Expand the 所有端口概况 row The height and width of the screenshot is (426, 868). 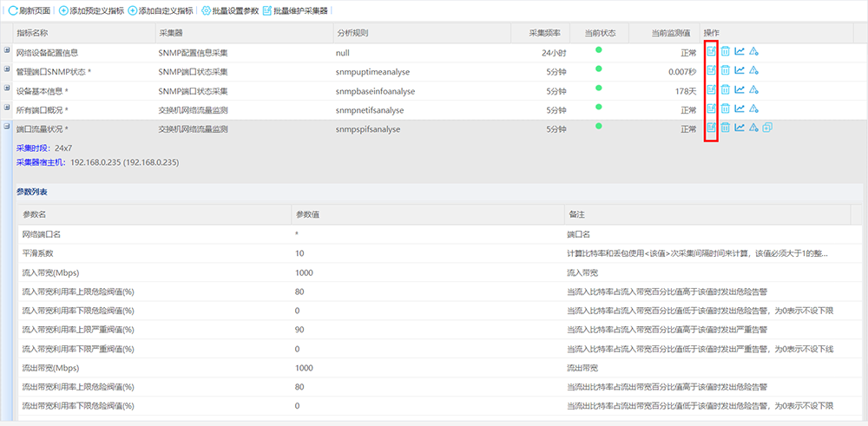(7, 108)
